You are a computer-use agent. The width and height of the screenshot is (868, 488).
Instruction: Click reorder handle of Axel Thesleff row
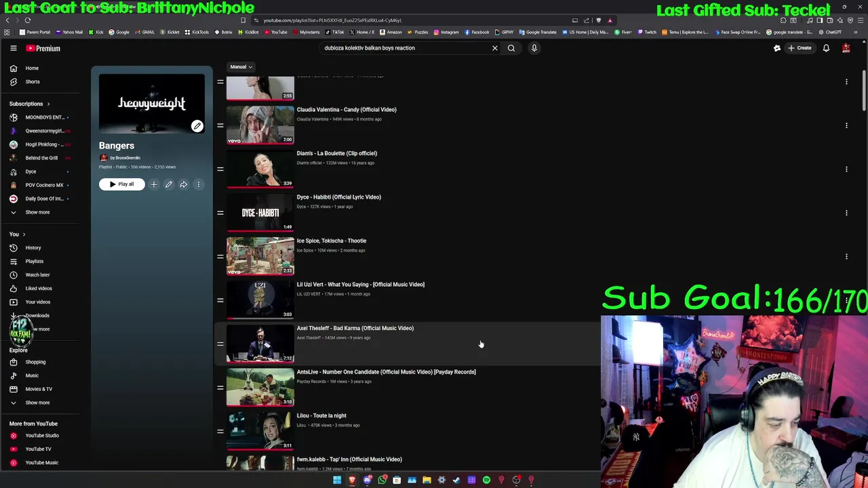click(220, 344)
